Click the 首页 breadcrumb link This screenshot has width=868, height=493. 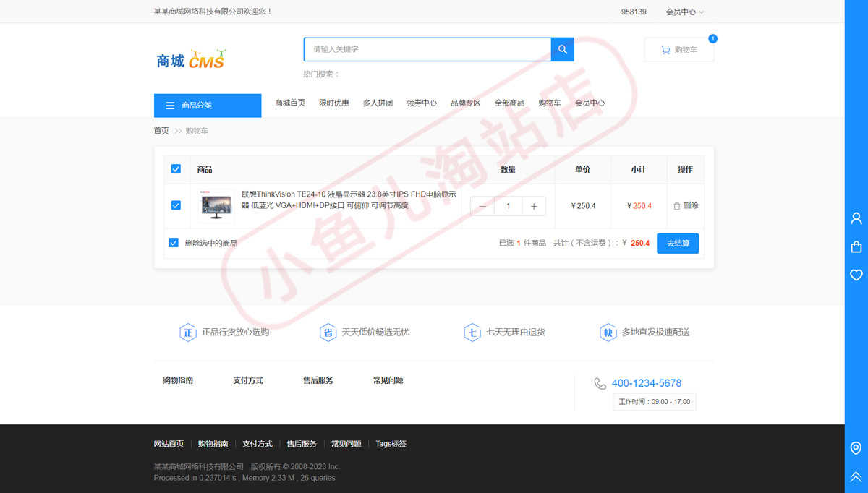pyautogui.click(x=161, y=131)
